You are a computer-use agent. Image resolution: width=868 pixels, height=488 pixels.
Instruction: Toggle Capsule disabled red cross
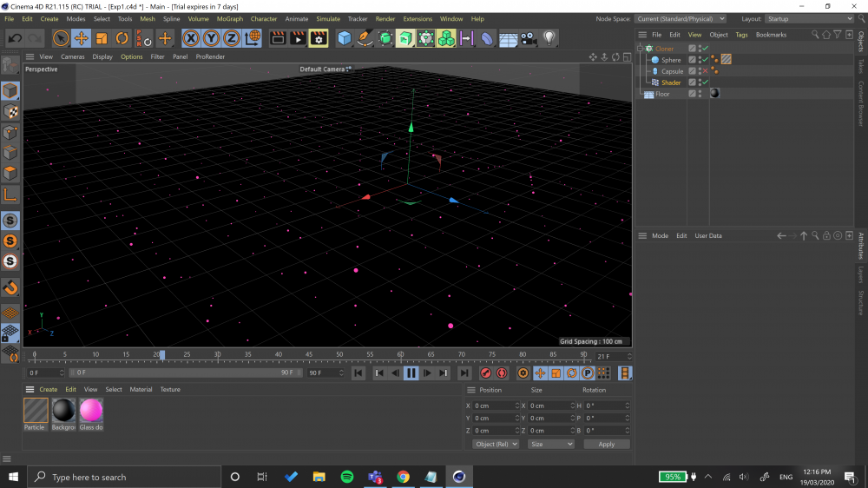pos(705,71)
